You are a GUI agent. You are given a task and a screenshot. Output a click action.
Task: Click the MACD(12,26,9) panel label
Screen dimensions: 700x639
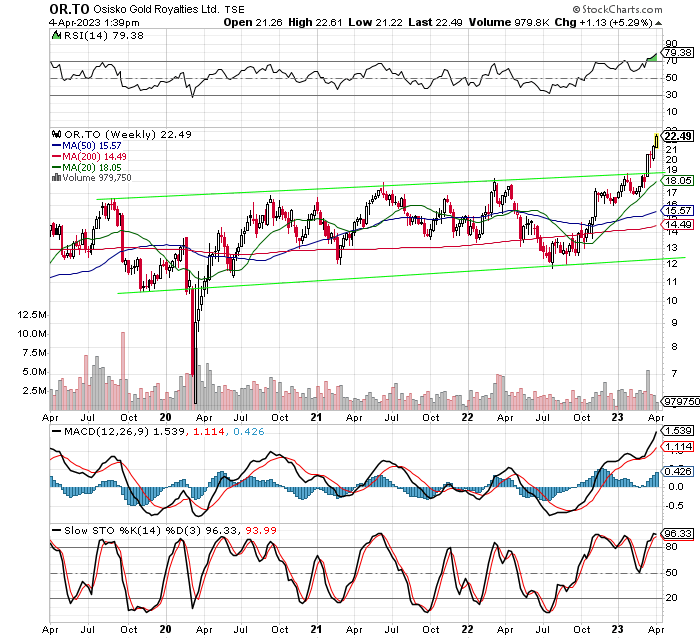[x=101, y=430]
